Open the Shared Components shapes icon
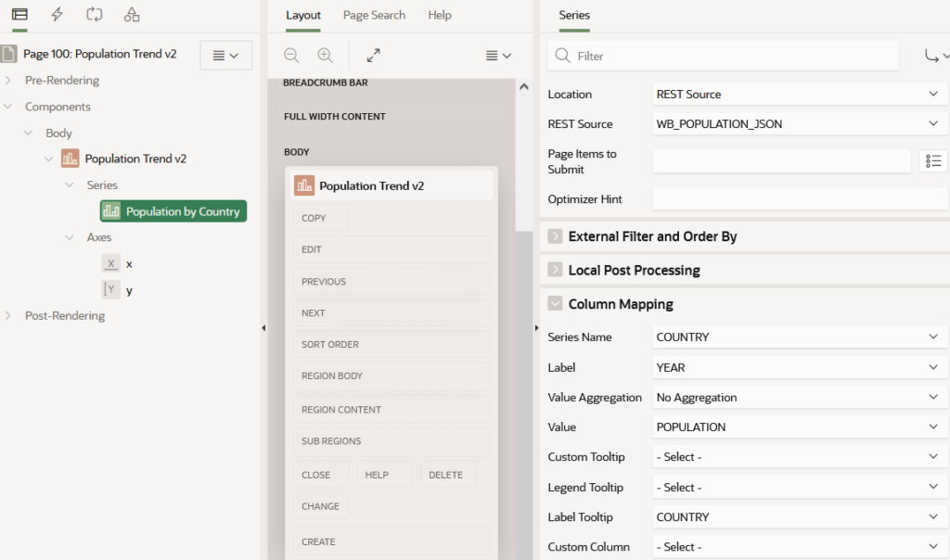Viewport: 950px width, 560px height. 132,15
